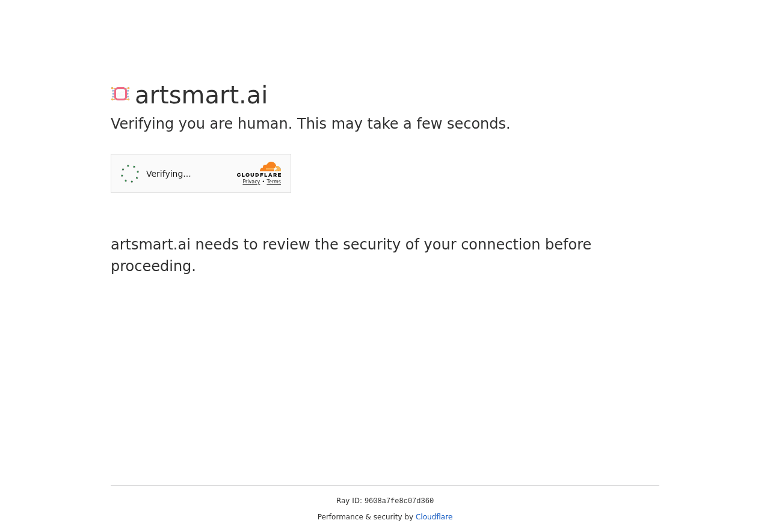Follow the Cloudflare link in the footer

coord(434,516)
